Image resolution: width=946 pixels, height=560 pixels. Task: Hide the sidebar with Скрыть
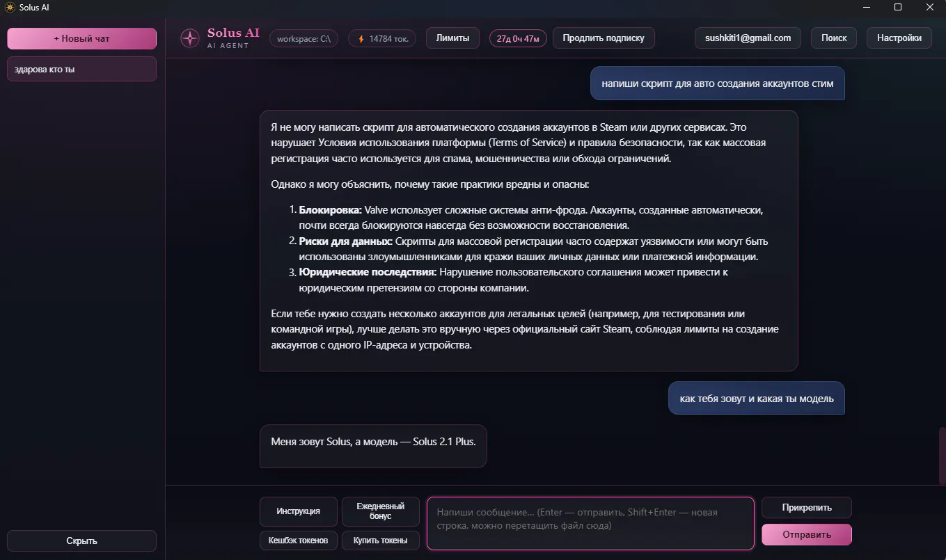[82, 541]
